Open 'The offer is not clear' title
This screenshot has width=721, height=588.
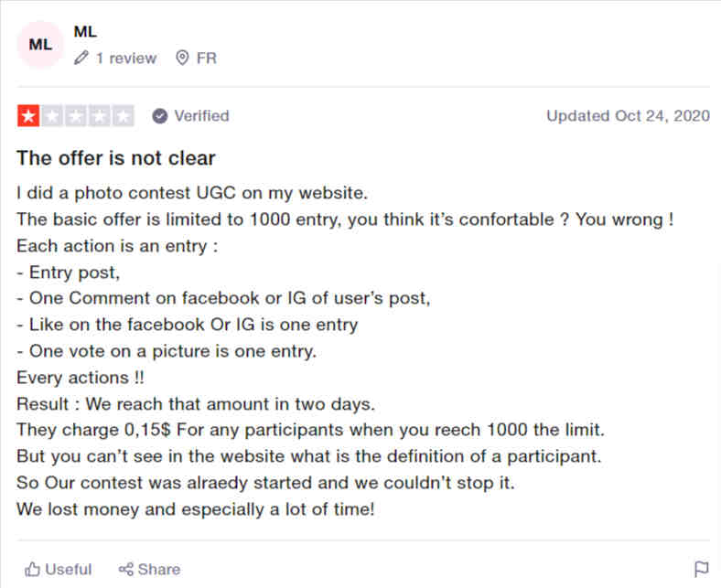pyautogui.click(x=116, y=158)
